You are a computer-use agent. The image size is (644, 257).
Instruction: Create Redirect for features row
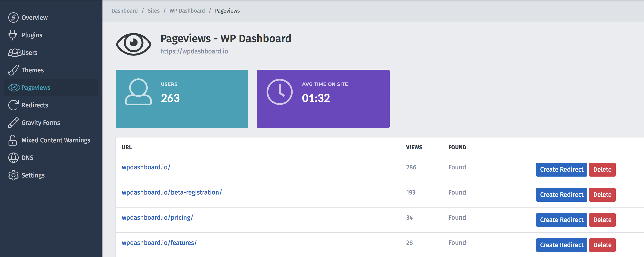point(562,245)
